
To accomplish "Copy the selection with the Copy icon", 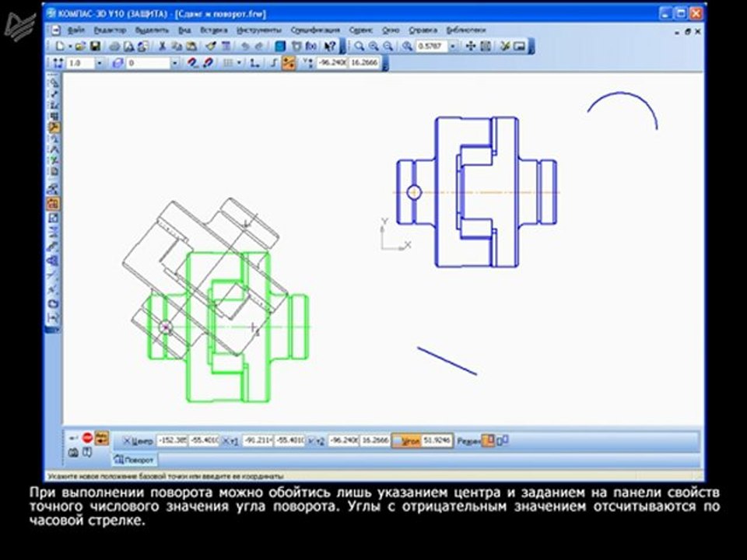I will pyautogui.click(x=177, y=46).
